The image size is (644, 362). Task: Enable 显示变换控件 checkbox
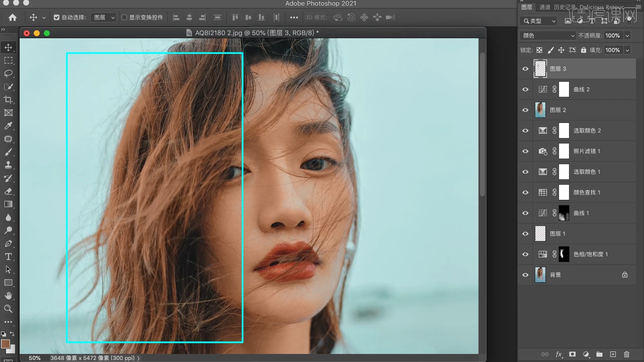pos(124,17)
